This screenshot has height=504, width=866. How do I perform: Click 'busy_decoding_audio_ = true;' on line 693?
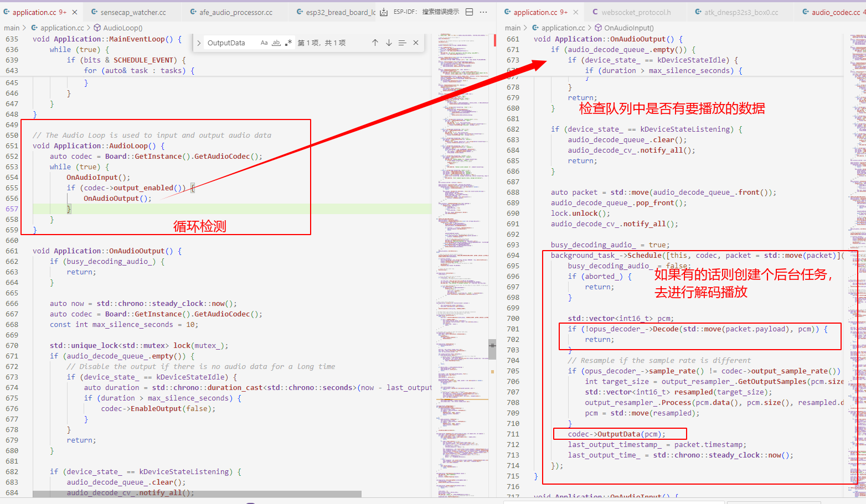610,245
